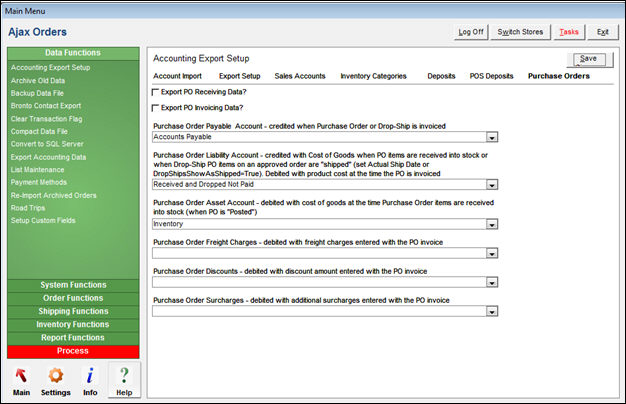Click the Switch Stores button
626x404 pixels.
pos(520,32)
